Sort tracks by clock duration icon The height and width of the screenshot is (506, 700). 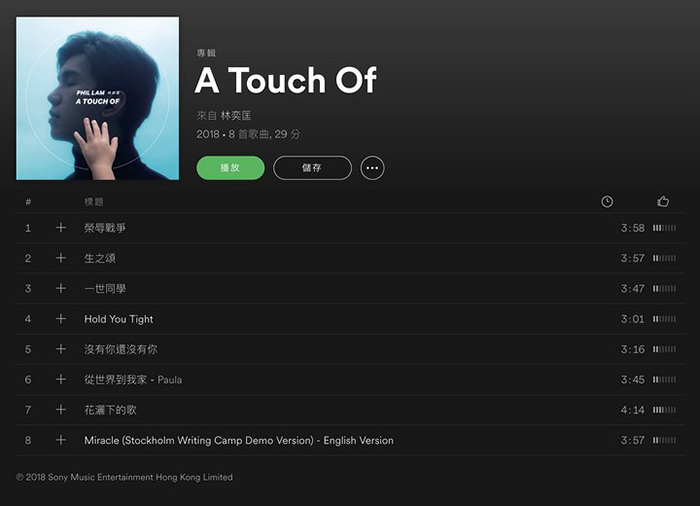click(607, 202)
